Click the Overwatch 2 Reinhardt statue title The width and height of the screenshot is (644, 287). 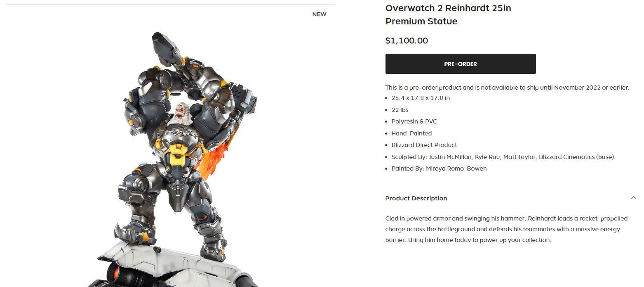click(448, 14)
